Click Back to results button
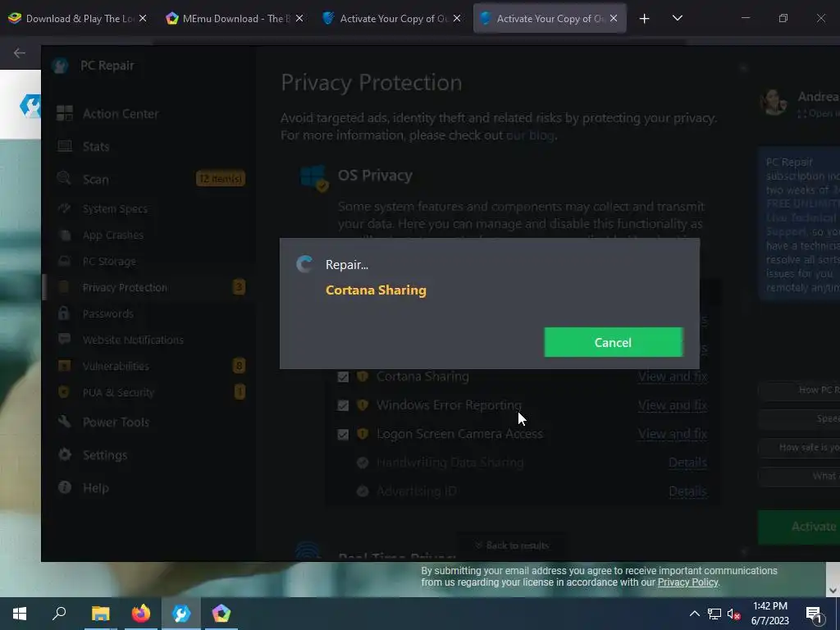The width and height of the screenshot is (840, 630). click(x=512, y=546)
